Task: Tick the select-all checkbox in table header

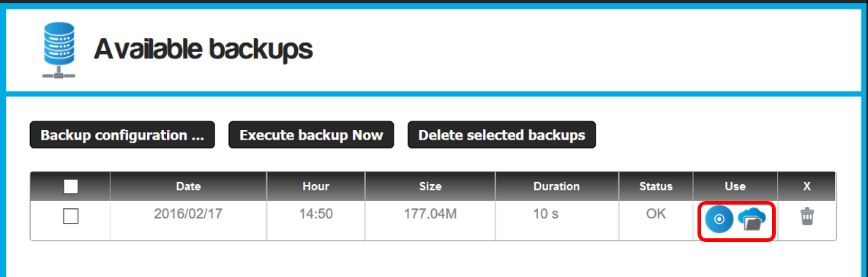Action: (x=70, y=187)
